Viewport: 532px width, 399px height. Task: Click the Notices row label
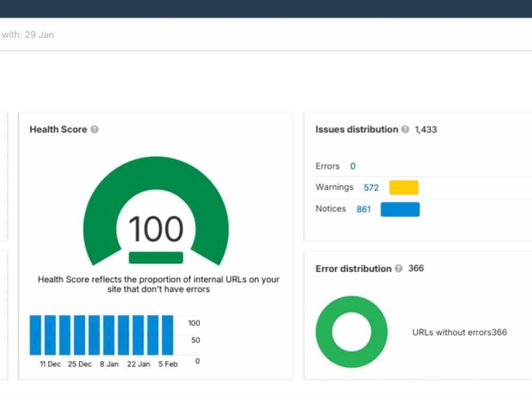[x=330, y=209]
